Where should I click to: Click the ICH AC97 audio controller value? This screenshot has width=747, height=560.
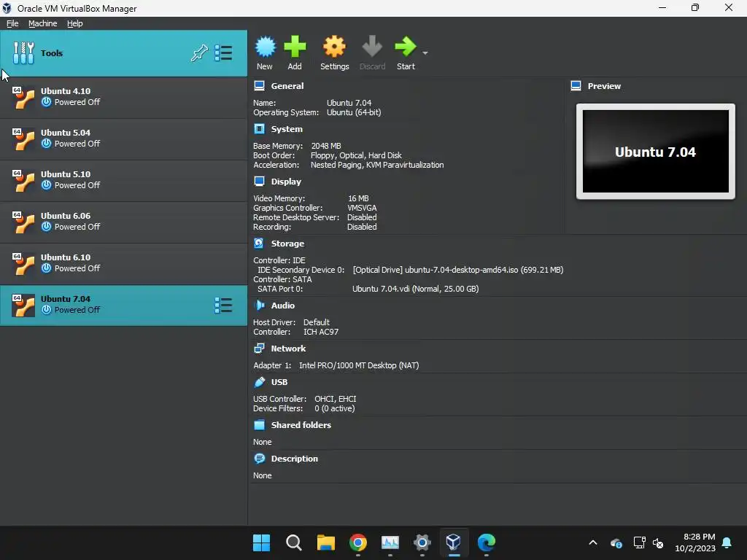click(x=321, y=332)
